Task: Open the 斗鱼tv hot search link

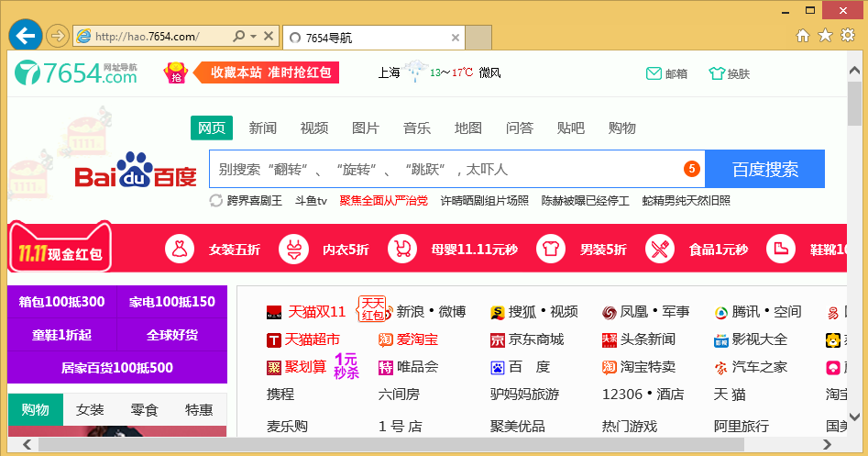Action: pos(311,201)
